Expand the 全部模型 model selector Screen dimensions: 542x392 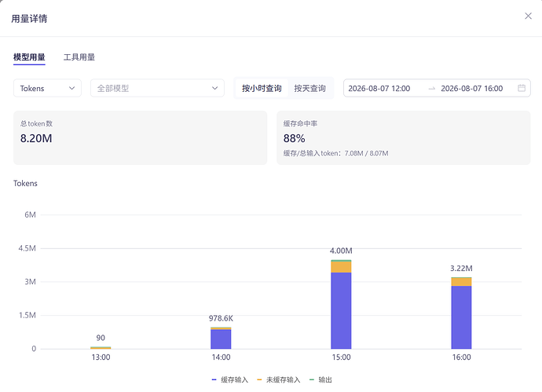tap(157, 88)
